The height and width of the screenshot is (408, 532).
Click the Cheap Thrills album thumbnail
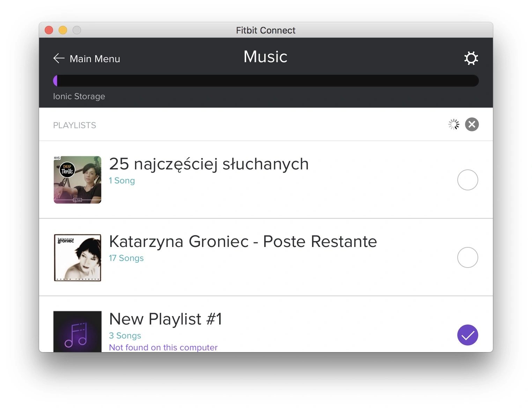coord(77,180)
